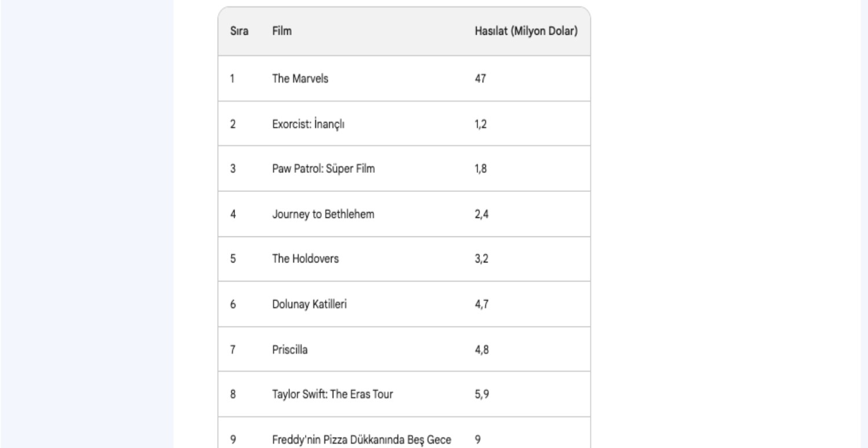
Task: Select Dolunay Katilleri film name
Action: click(310, 304)
